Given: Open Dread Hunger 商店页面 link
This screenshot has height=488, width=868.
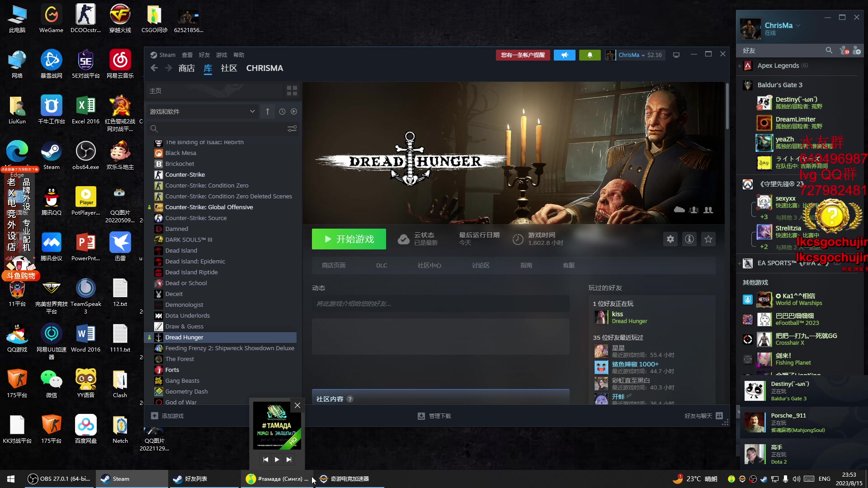Looking at the screenshot, I should pyautogui.click(x=334, y=265).
